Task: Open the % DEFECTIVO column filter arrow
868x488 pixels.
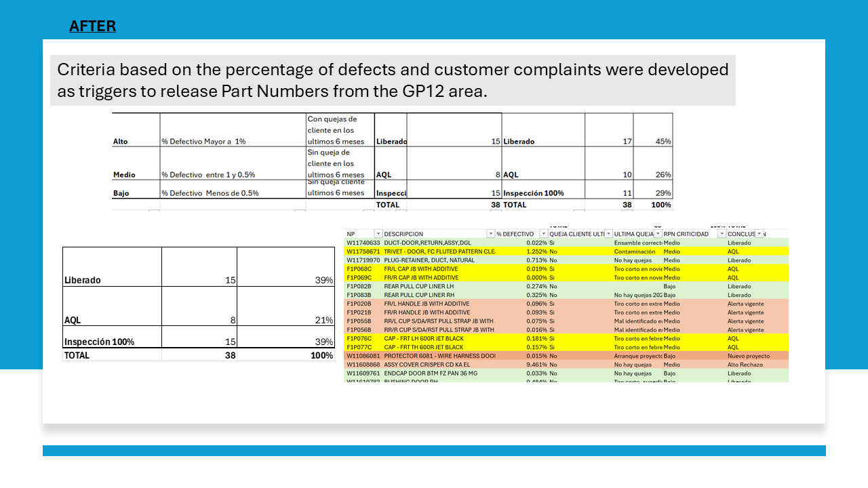Action: coord(543,234)
